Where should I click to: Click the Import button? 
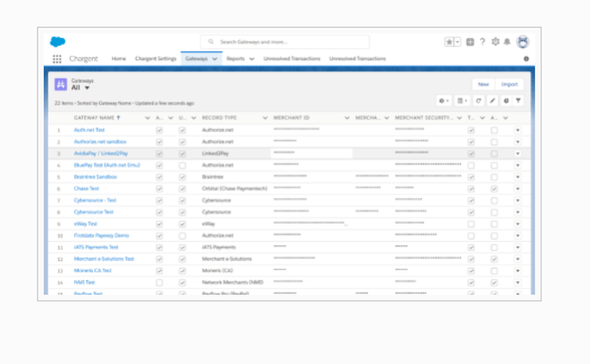[510, 84]
